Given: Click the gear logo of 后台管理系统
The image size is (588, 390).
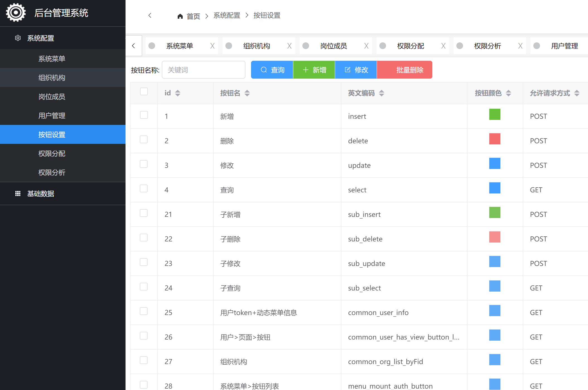Looking at the screenshot, I should click(x=16, y=13).
